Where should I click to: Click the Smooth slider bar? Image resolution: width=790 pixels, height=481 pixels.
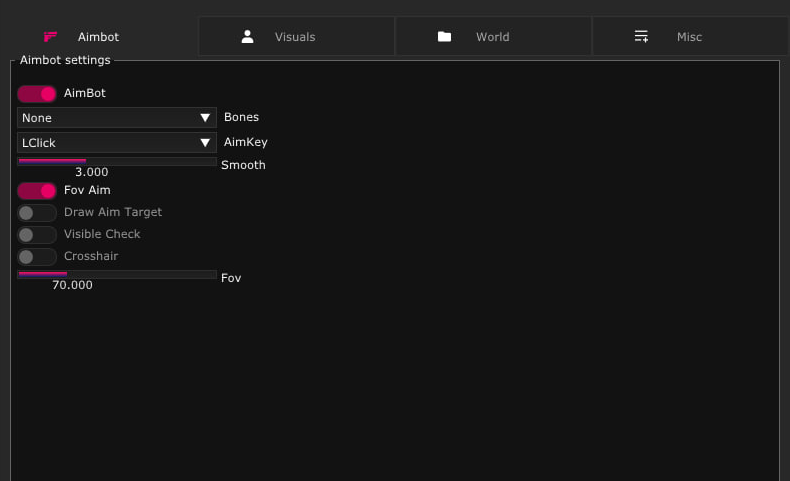[117, 161]
